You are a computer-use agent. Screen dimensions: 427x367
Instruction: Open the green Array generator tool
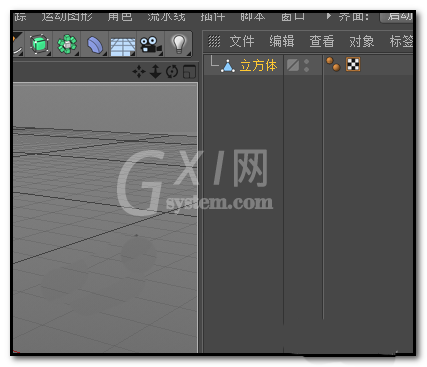(x=67, y=44)
